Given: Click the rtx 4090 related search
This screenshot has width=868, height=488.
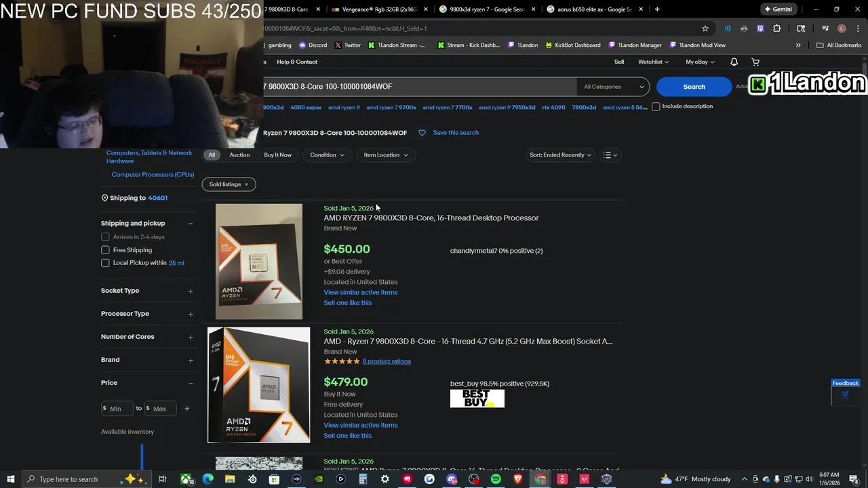Looking at the screenshot, I should click(553, 107).
